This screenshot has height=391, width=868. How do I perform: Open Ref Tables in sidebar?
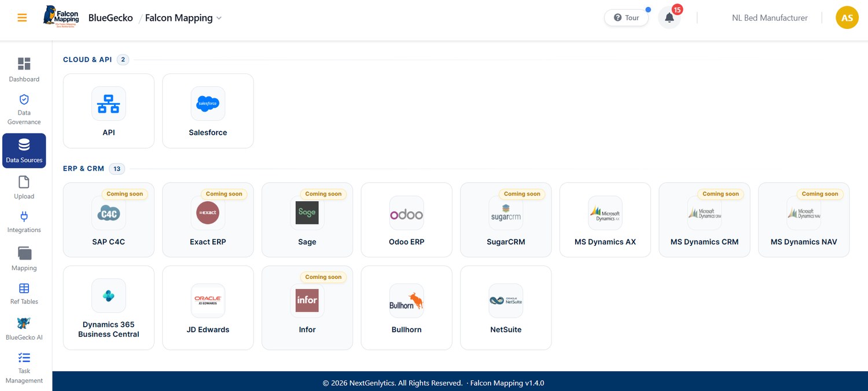pos(24,294)
